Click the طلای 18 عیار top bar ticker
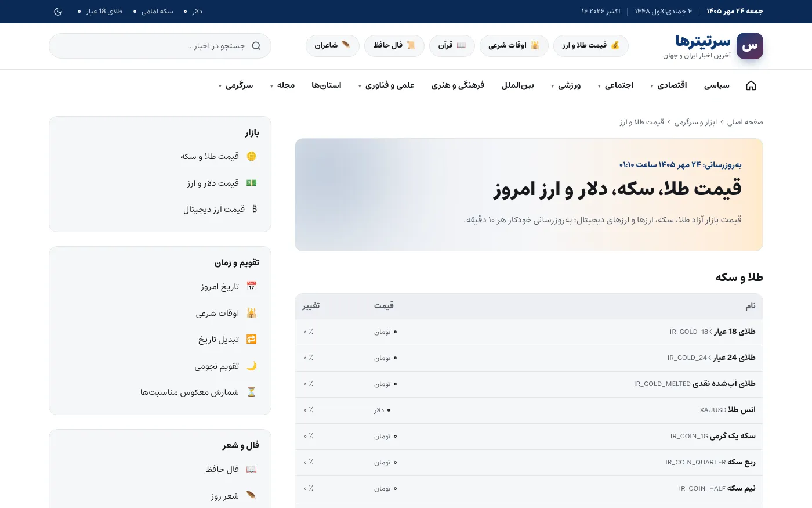 pos(100,12)
